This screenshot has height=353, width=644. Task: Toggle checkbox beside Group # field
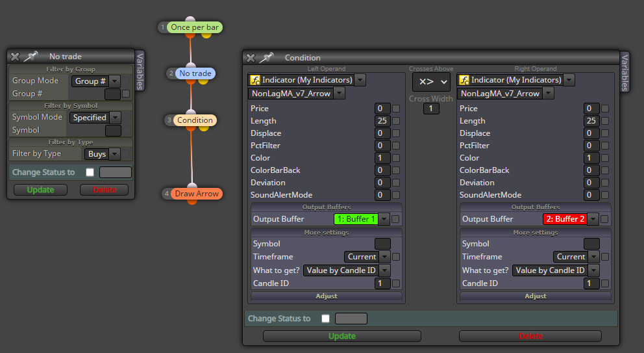tap(126, 94)
